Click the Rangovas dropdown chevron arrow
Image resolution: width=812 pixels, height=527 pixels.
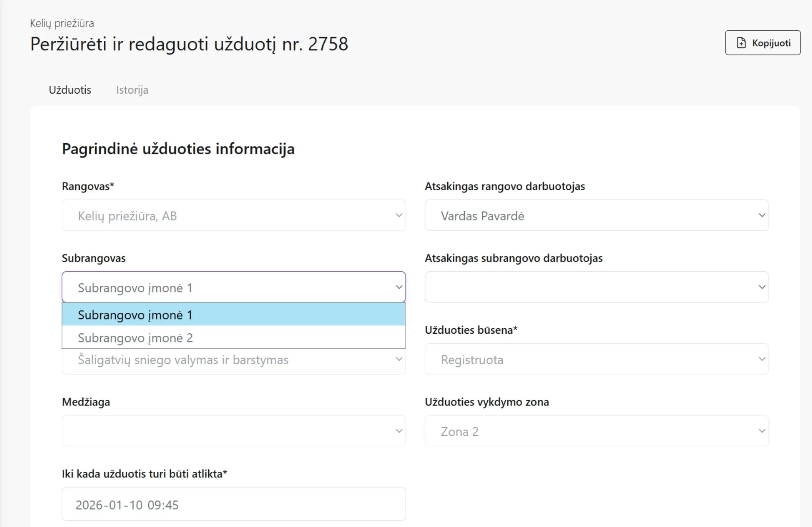click(399, 215)
